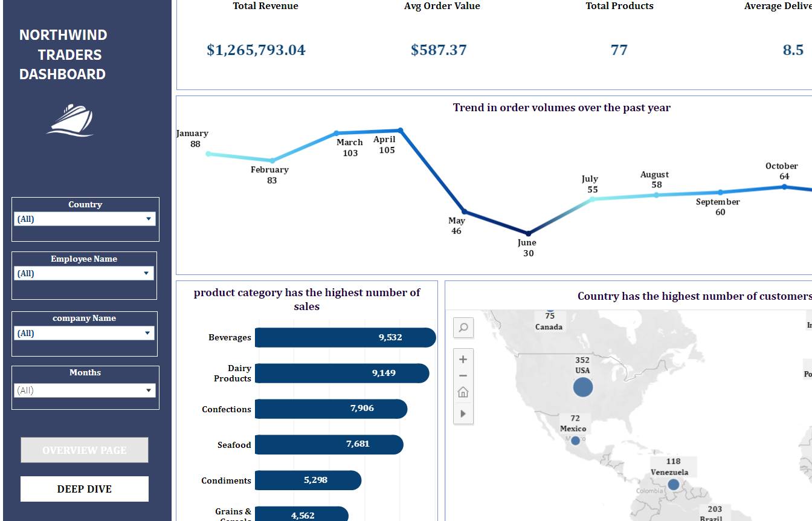Select the Beverages bar in category chart
Image resolution: width=812 pixels, height=521 pixels.
tap(345, 337)
